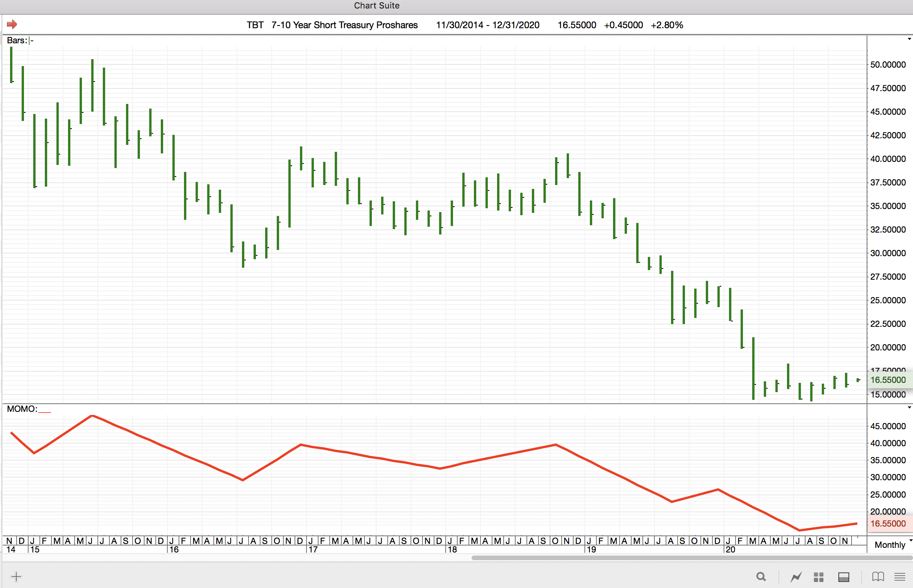Image resolution: width=913 pixels, height=588 pixels.
Task: Click the 16.55000 price marker on the Bars axis
Action: coord(888,380)
